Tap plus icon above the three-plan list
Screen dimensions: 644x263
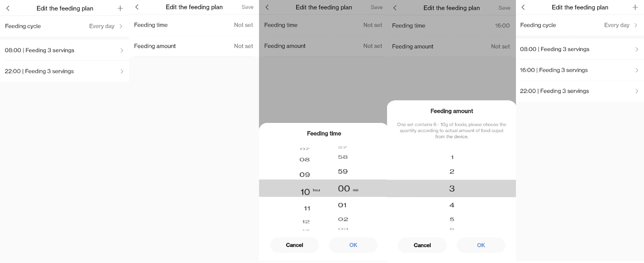tap(635, 8)
